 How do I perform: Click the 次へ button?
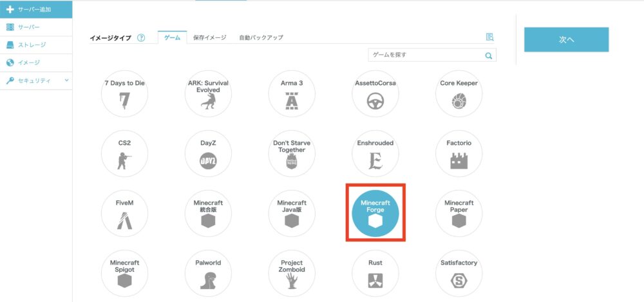click(566, 39)
